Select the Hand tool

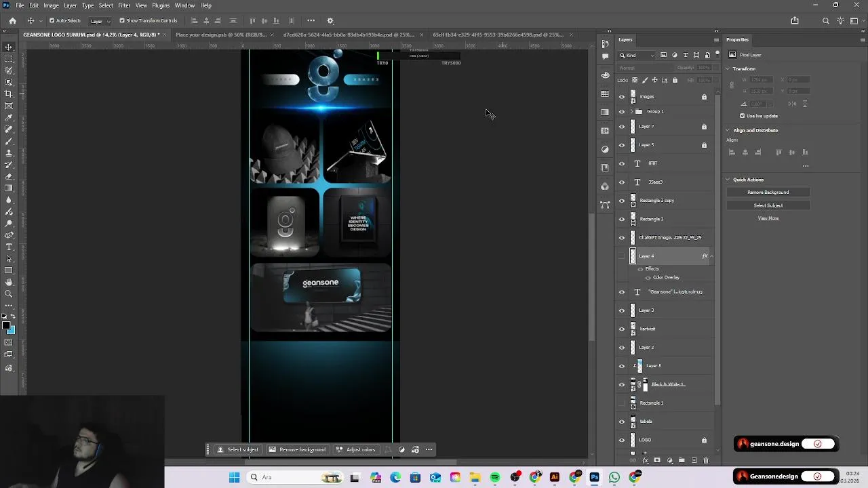point(9,282)
